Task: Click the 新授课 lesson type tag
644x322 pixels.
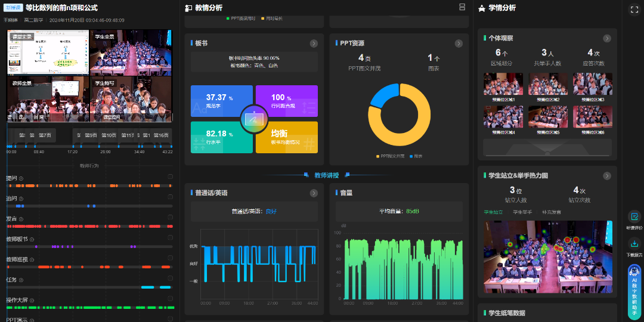Action: (14, 8)
